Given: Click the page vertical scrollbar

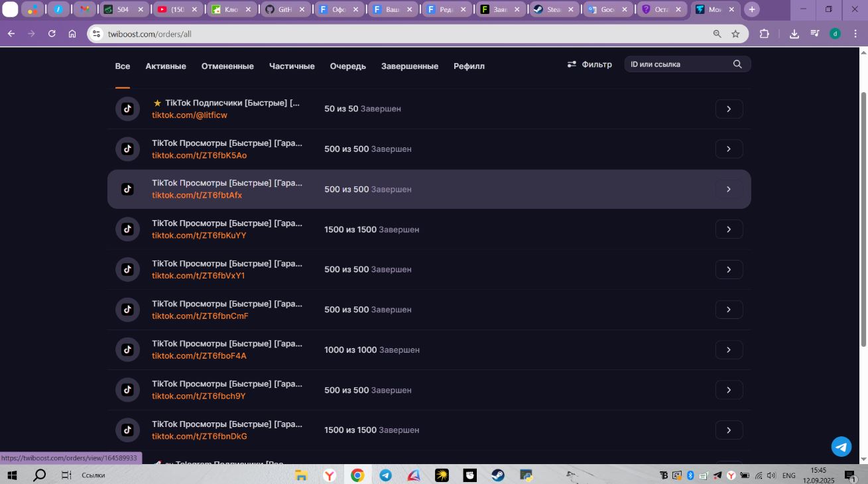Looking at the screenshot, I should tap(863, 219).
